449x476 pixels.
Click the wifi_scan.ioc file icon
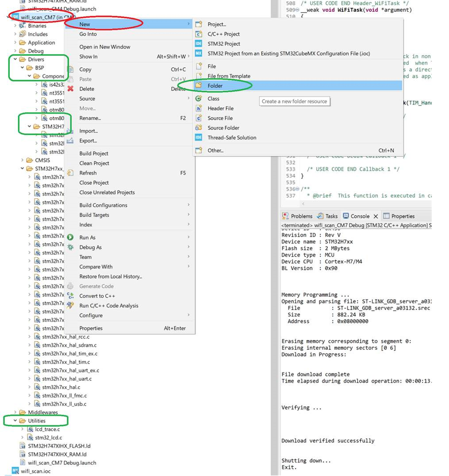coord(15,471)
